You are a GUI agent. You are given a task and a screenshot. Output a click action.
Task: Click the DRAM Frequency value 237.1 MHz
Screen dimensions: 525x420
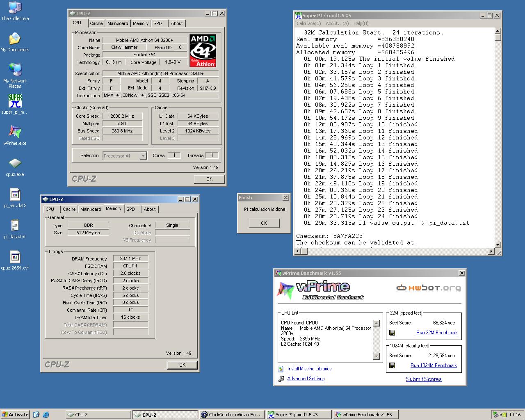tap(130, 259)
